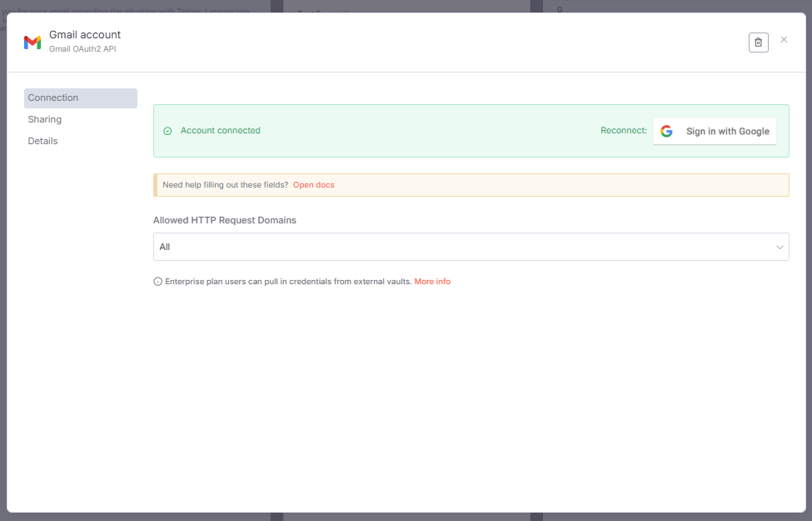Delete credential using the trash icon
The height and width of the screenshot is (521, 812).
(x=758, y=43)
